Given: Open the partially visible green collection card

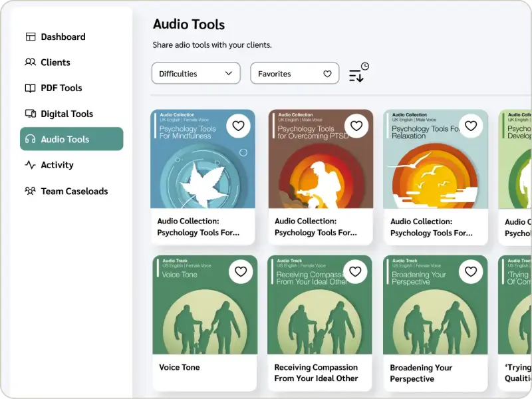Looking at the screenshot, I should click(515, 178).
